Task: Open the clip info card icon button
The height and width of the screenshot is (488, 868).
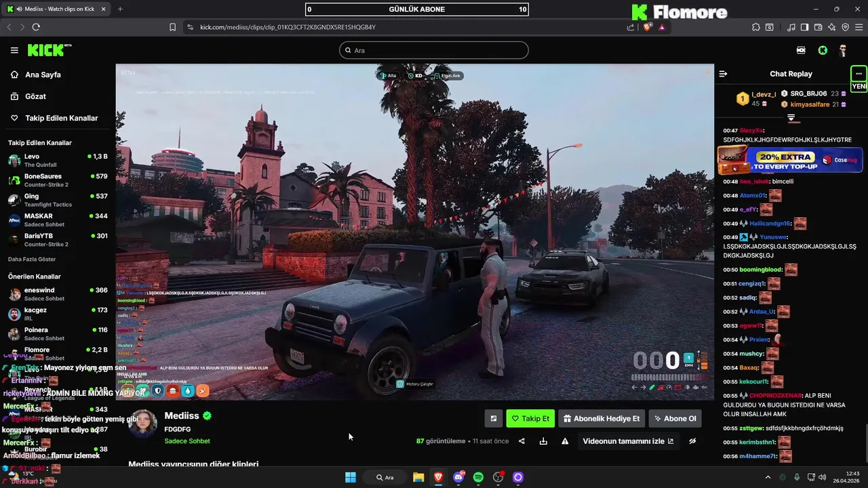Action: pos(494,418)
